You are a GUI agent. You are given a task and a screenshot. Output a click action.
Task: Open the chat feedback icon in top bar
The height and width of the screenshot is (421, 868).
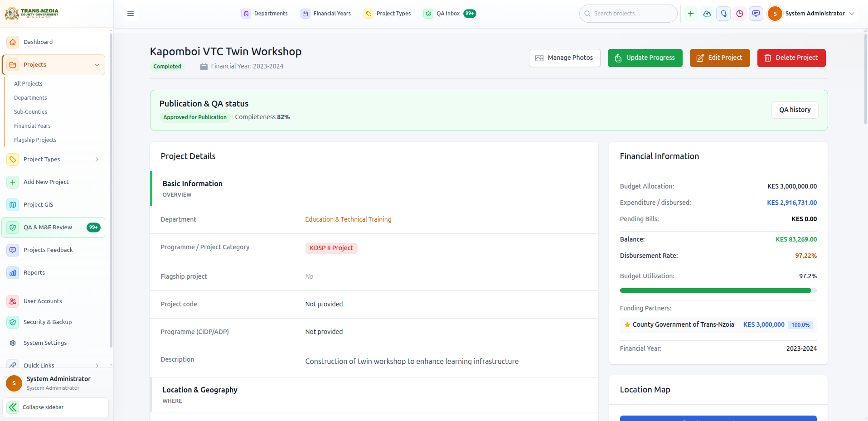click(x=756, y=14)
